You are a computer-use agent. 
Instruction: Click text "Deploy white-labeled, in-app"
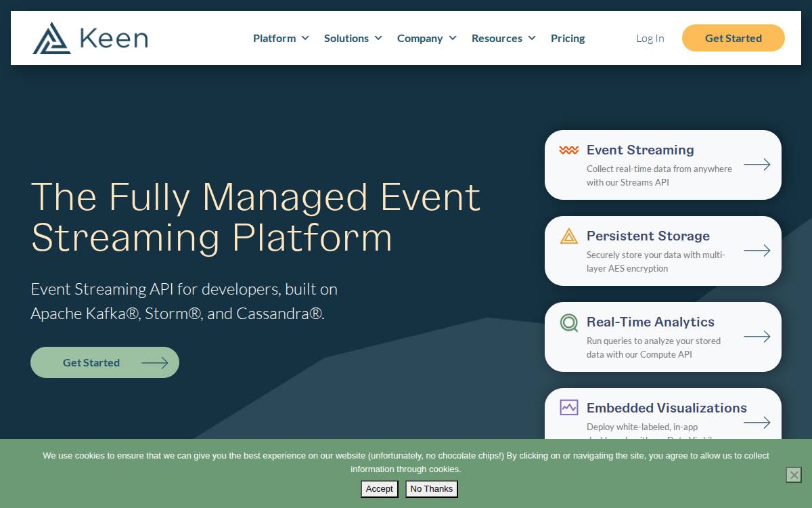click(642, 427)
